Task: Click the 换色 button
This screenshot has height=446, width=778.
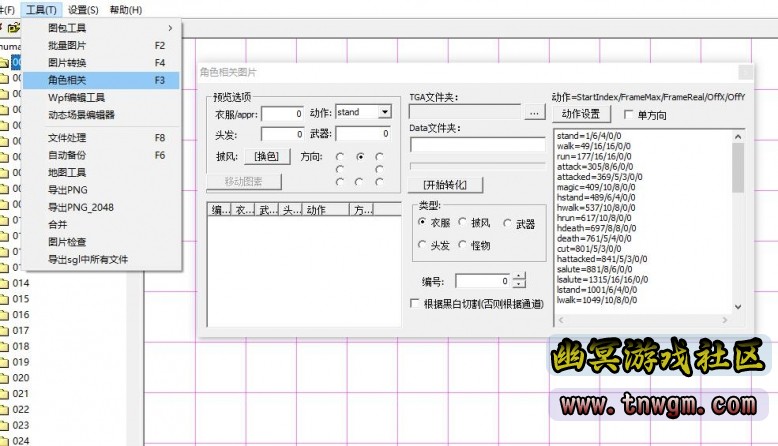Action: tap(266, 157)
